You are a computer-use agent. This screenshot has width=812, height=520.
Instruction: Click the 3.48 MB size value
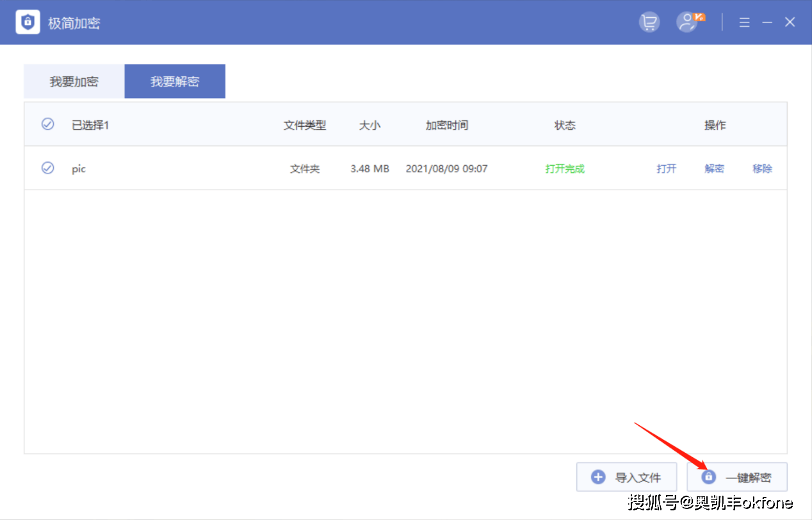370,168
